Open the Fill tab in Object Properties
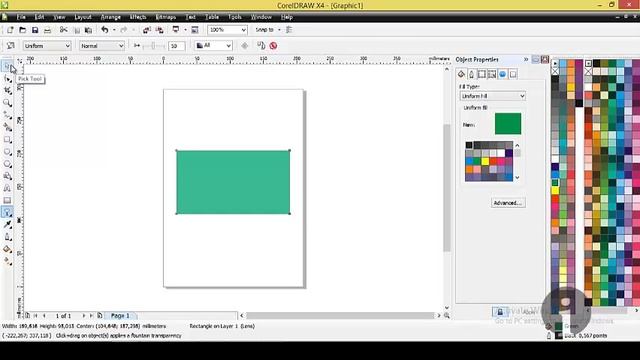Image resolution: width=640 pixels, height=360 pixels. point(461,74)
